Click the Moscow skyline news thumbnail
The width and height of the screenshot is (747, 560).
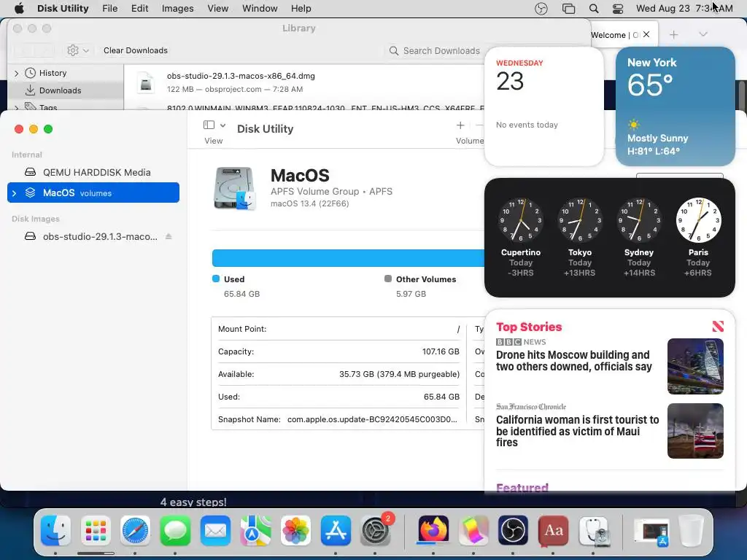click(x=695, y=366)
